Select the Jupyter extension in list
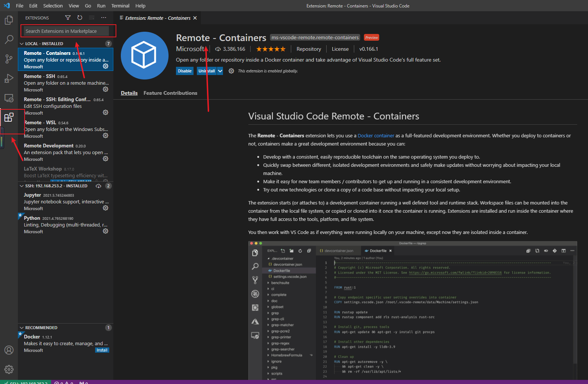Image resolution: width=588 pixels, height=384 pixels. coord(66,202)
